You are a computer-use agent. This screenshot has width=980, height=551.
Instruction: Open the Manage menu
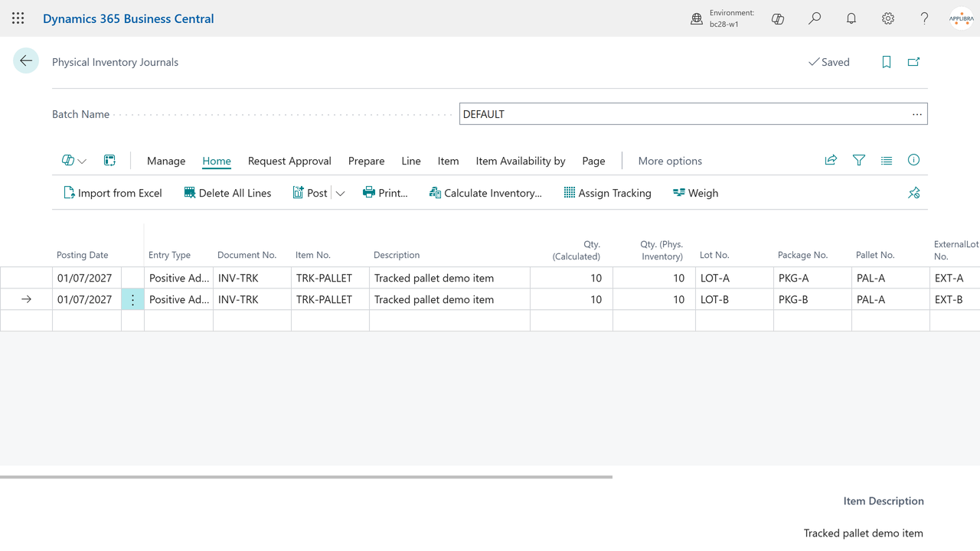click(166, 161)
